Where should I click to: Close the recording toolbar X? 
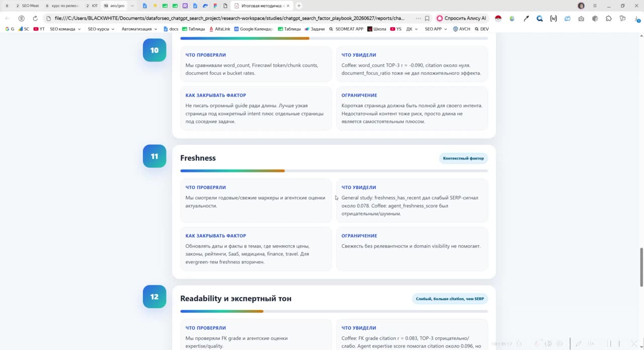pyautogui.click(x=634, y=344)
